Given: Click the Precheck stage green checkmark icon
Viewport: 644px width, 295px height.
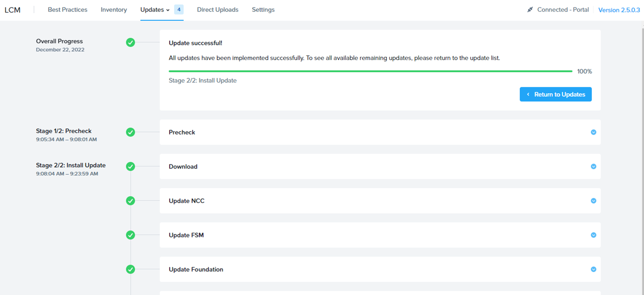Looking at the screenshot, I should coord(130,132).
